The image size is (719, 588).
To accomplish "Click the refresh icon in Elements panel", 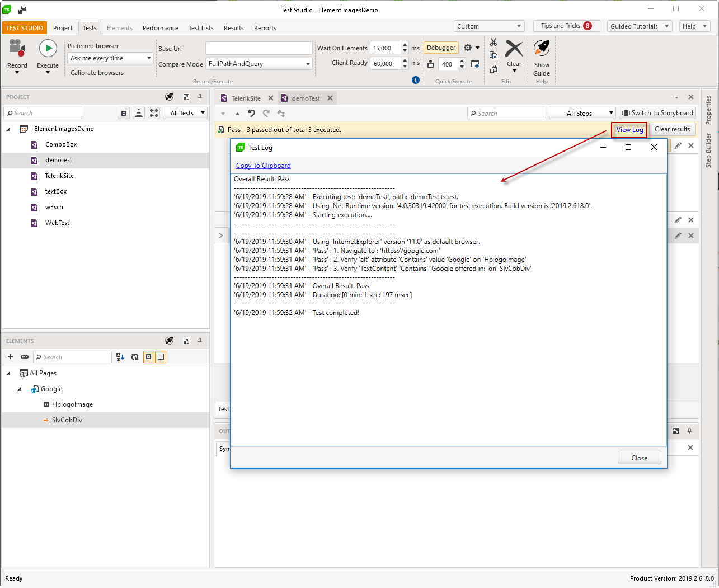I will [x=135, y=357].
